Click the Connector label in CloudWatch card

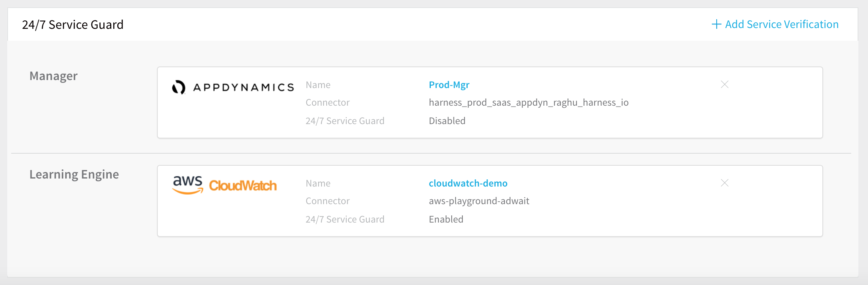[328, 201]
